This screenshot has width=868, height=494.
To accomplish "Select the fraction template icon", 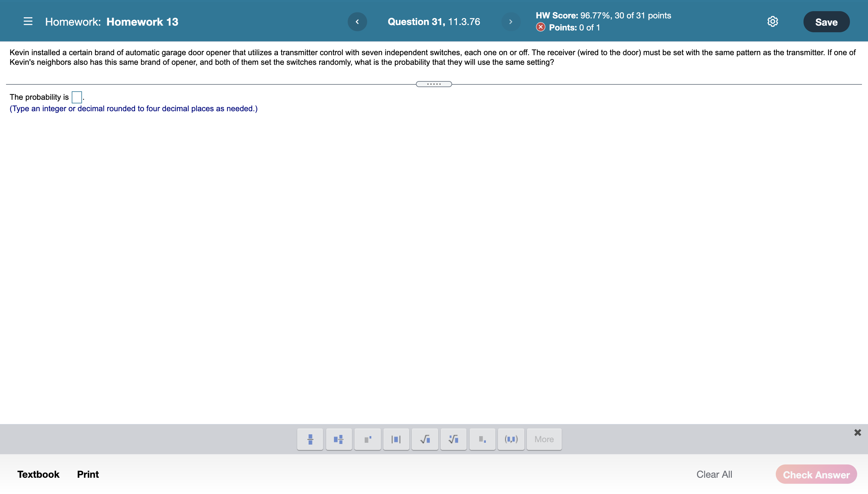I will point(310,439).
